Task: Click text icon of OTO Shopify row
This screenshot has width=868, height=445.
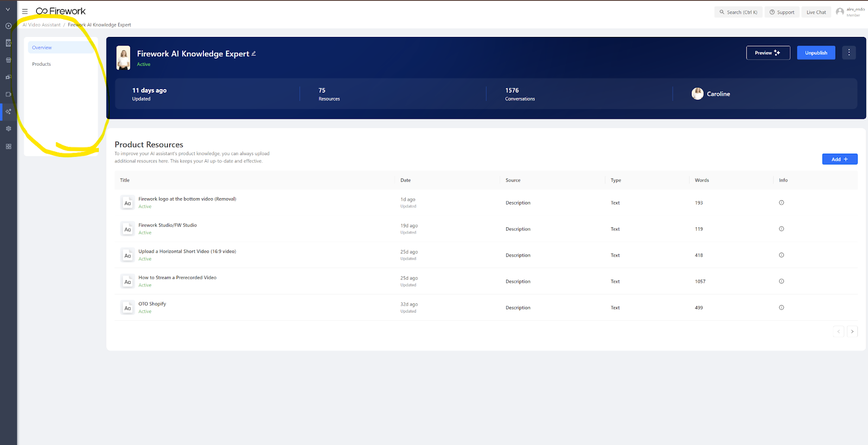Action: [x=127, y=308]
